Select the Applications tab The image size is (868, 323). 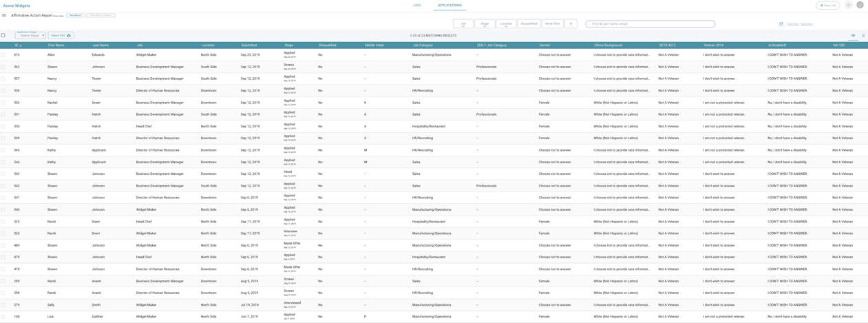449,5
